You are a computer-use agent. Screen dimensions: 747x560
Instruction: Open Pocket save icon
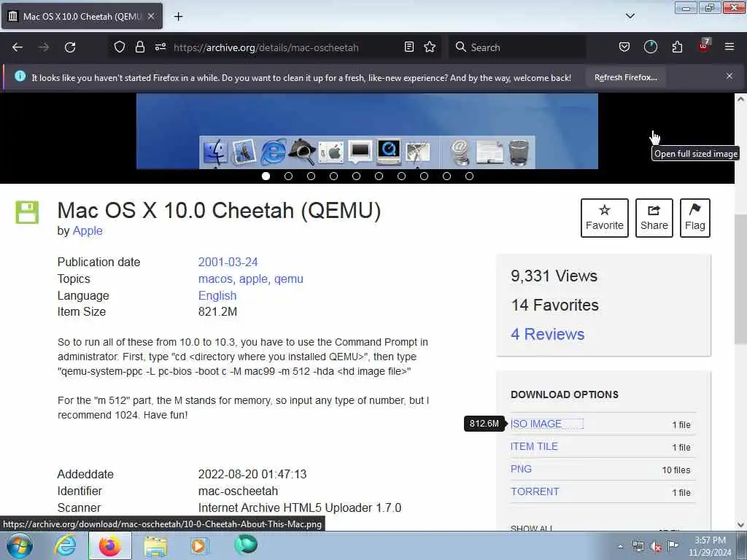click(624, 47)
